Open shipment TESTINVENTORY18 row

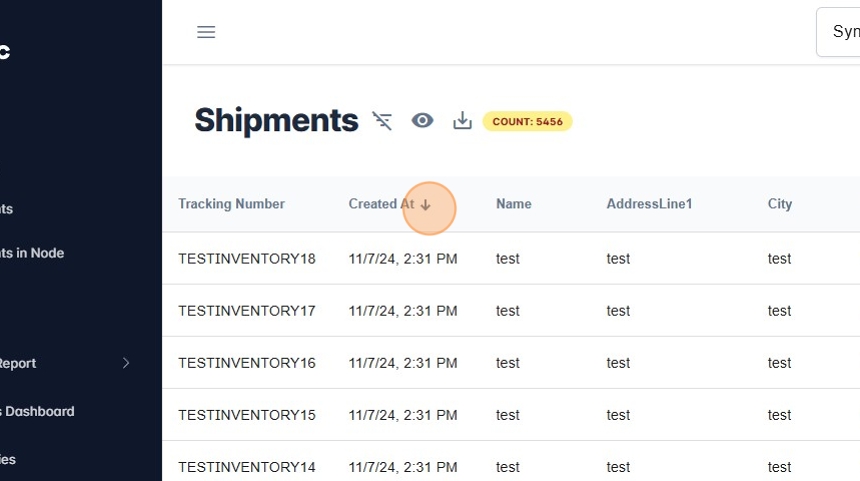246,259
